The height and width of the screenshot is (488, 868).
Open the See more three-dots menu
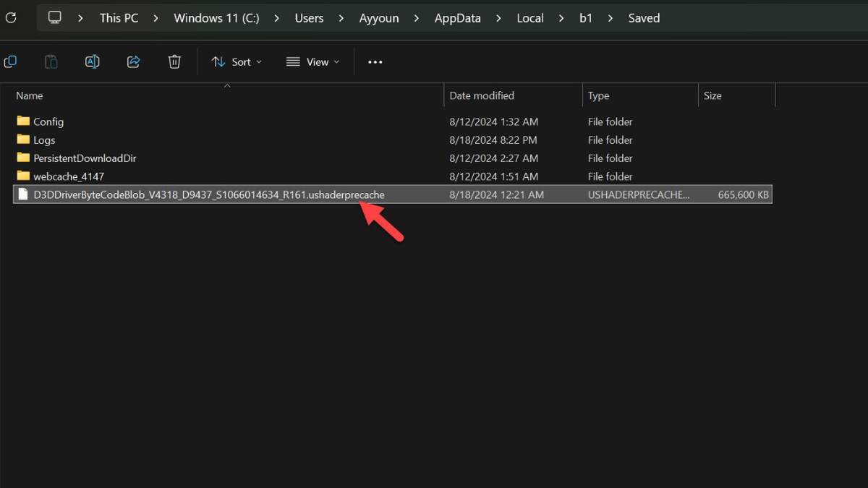click(375, 62)
